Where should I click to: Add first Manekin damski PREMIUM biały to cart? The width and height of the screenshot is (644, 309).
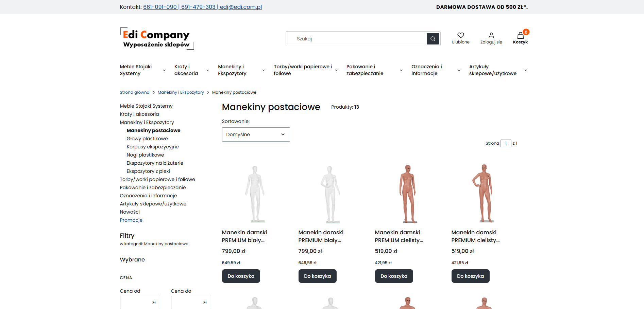(x=241, y=276)
